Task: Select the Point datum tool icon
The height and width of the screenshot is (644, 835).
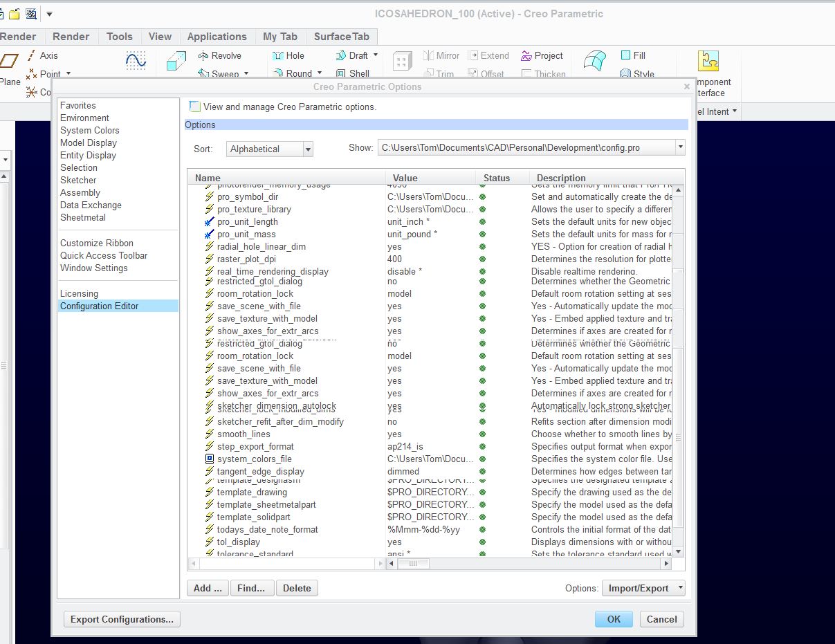Action: [x=31, y=73]
